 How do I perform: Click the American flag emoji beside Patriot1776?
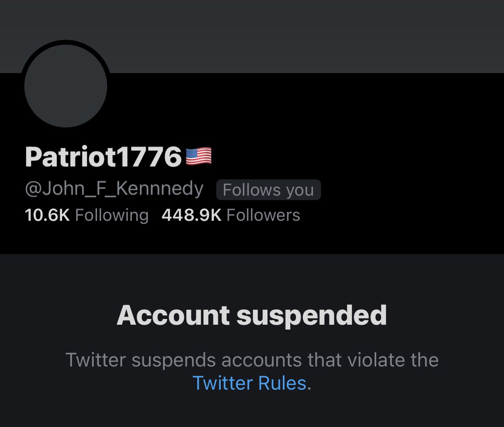(198, 157)
